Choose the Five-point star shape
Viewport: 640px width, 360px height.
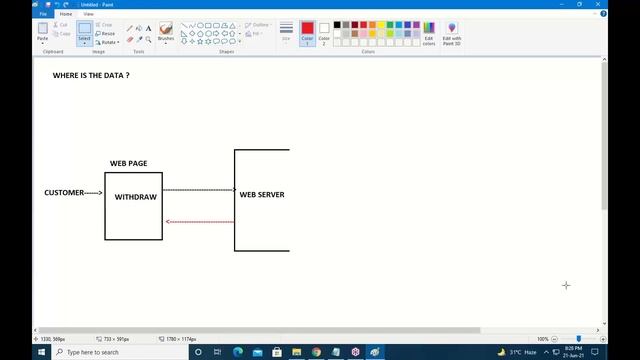point(200,41)
